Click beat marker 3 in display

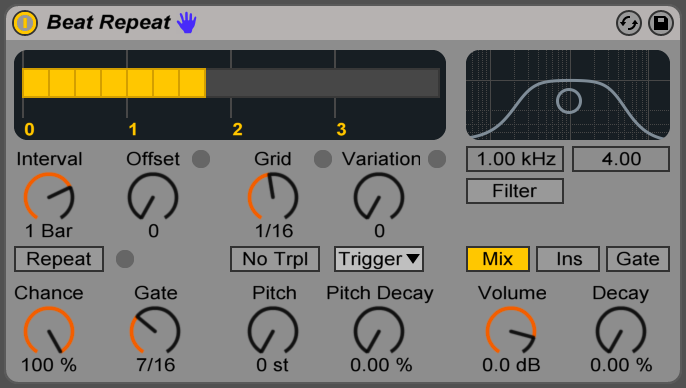(x=341, y=129)
